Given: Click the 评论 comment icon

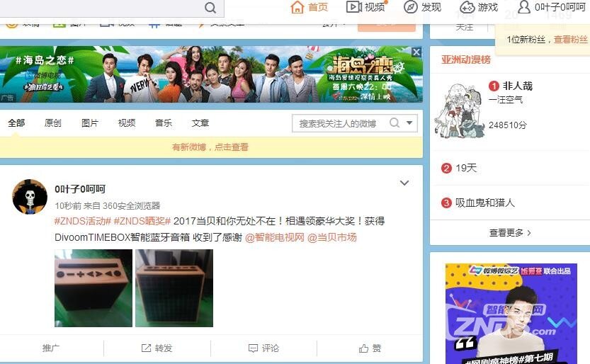Looking at the screenshot, I should (x=253, y=348).
